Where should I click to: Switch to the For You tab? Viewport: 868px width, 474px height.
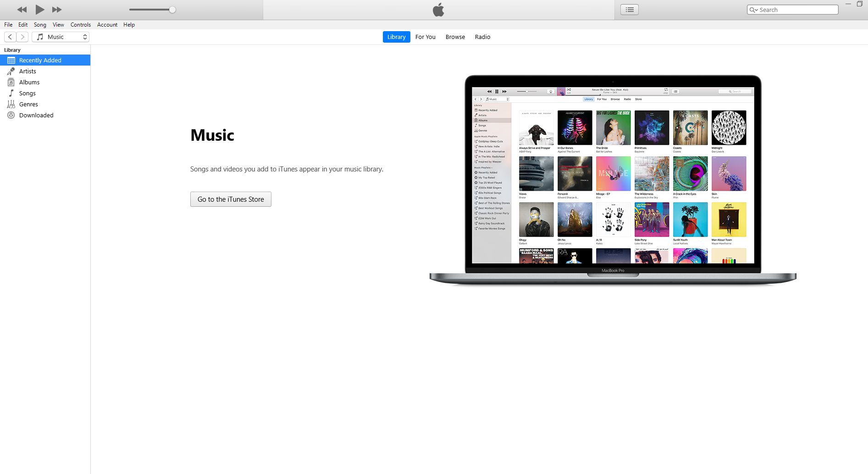(x=425, y=37)
